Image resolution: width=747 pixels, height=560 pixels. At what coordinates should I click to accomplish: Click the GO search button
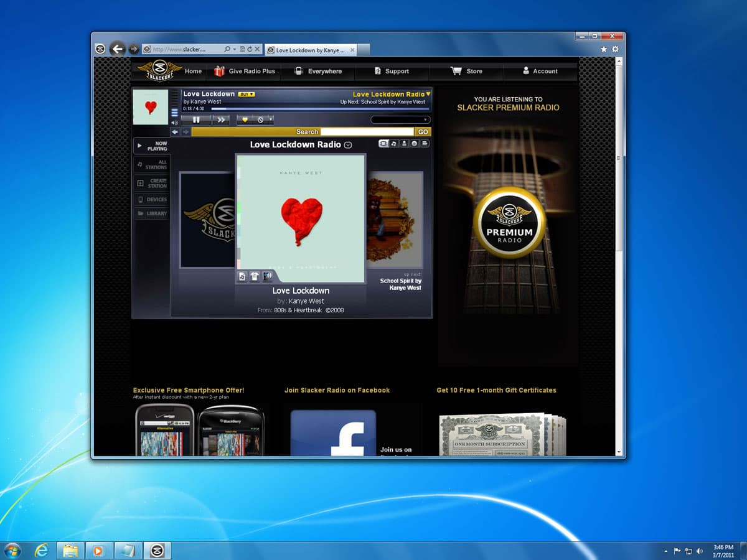(x=423, y=132)
